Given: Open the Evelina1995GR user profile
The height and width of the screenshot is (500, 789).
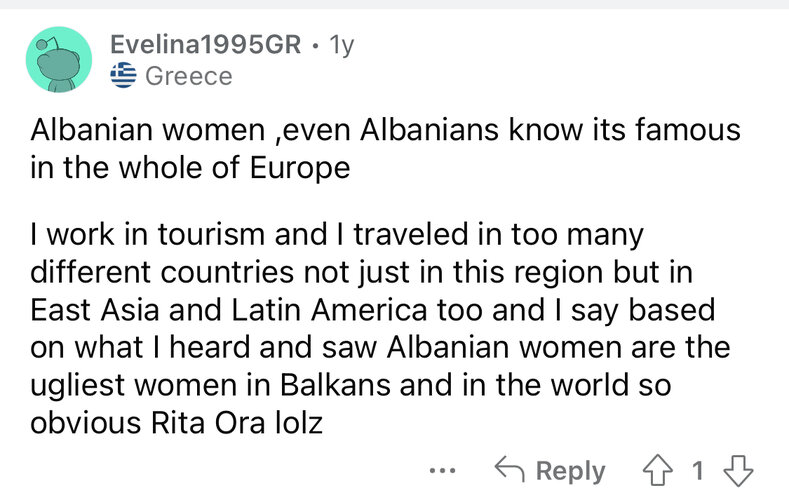Looking at the screenshot, I should tap(205, 44).
